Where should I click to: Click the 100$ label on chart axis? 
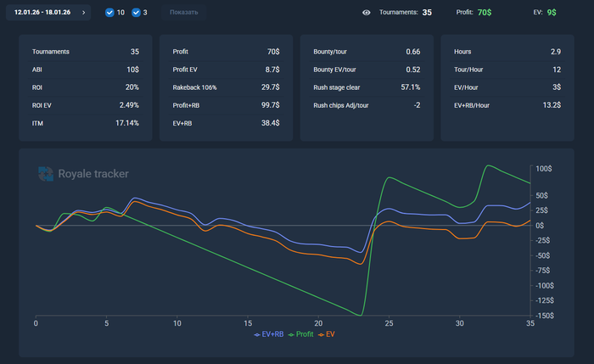[x=544, y=169]
